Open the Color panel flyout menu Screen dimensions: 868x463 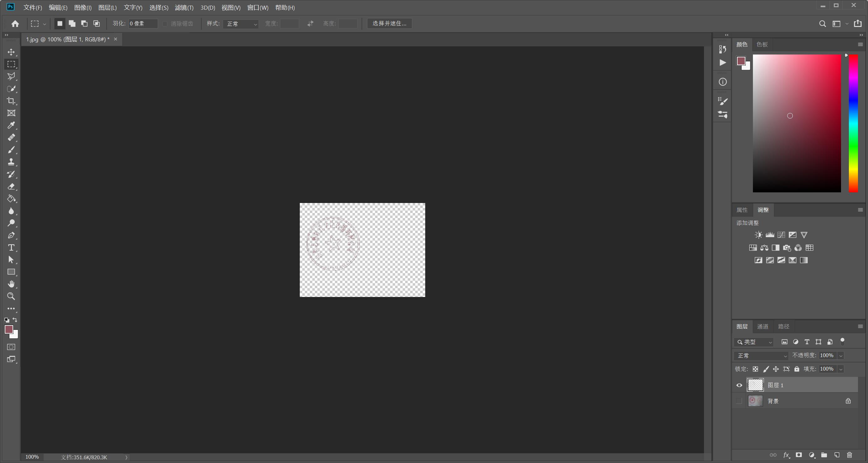(860, 44)
